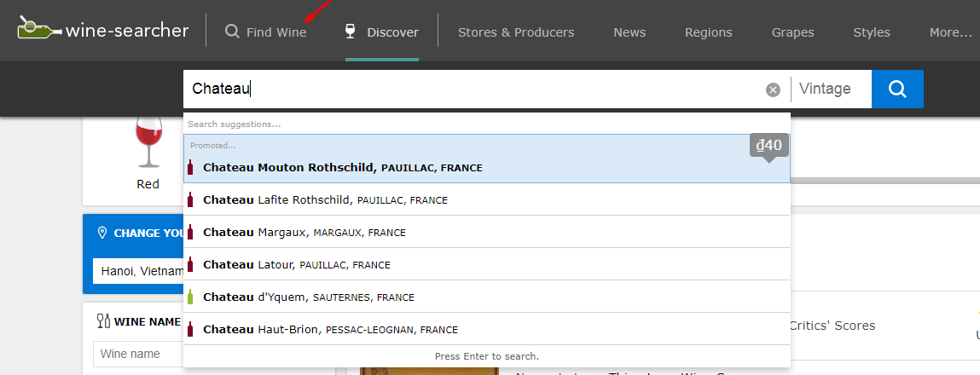980x375 pixels.
Task: Click the Red wine type label
Action: (148, 184)
